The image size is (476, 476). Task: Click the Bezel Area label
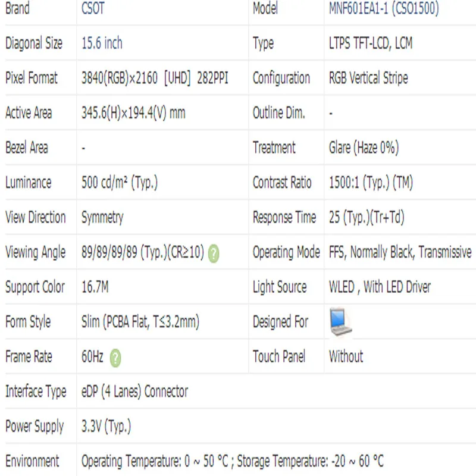pos(27,148)
